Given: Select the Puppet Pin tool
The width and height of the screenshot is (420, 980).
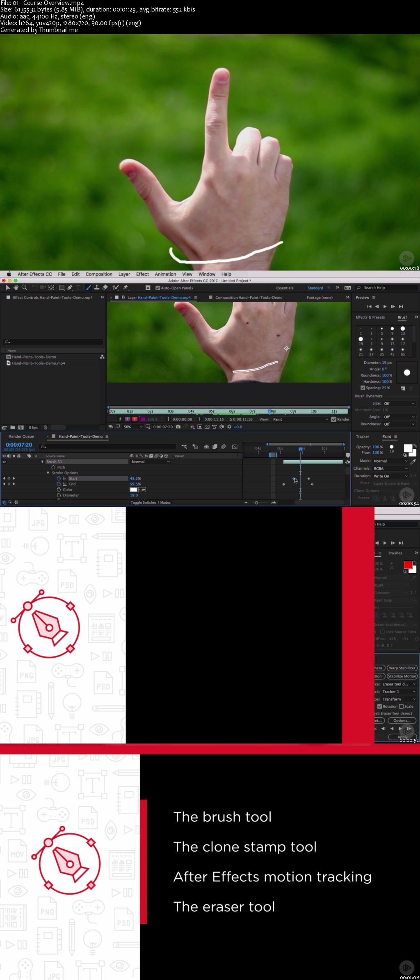Looking at the screenshot, I should click(126, 287).
